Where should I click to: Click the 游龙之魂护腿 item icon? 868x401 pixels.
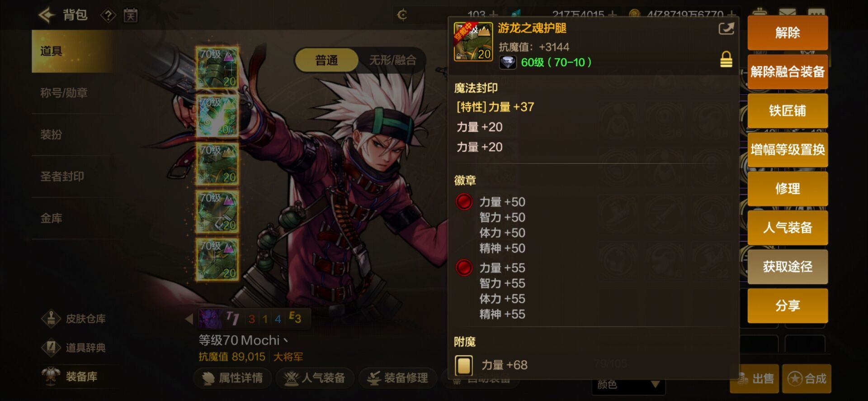click(473, 41)
